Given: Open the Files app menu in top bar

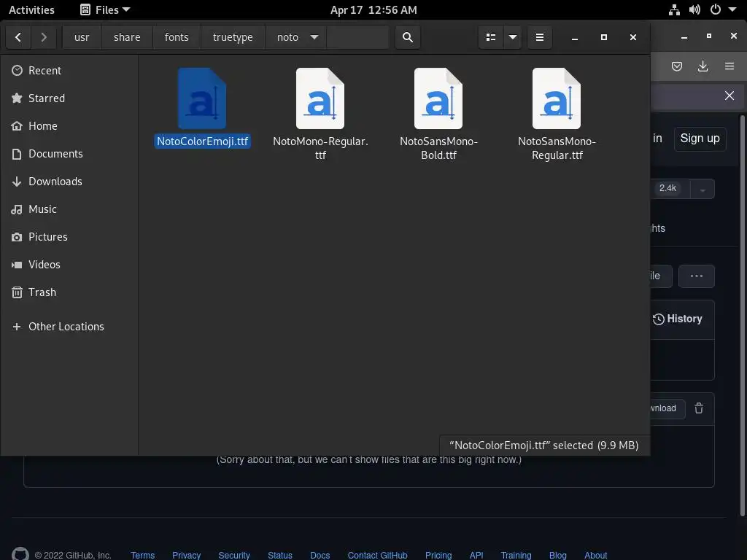Looking at the screenshot, I should [x=105, y=10].
